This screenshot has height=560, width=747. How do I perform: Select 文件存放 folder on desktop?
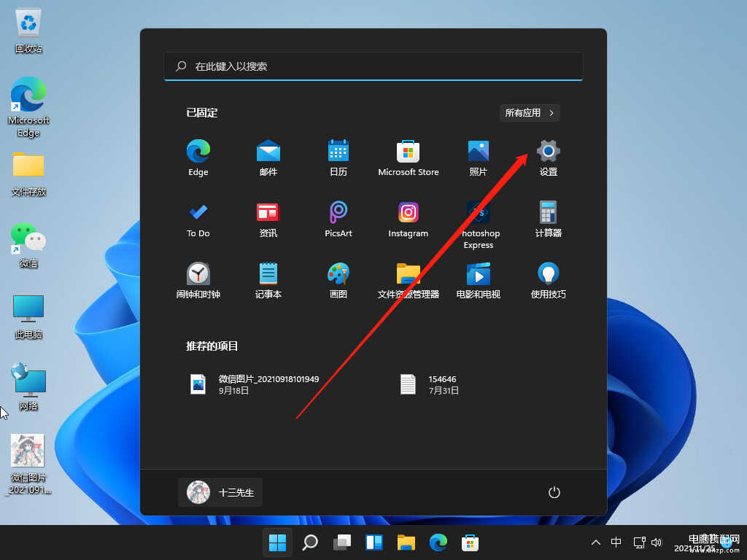pos(28,174)
